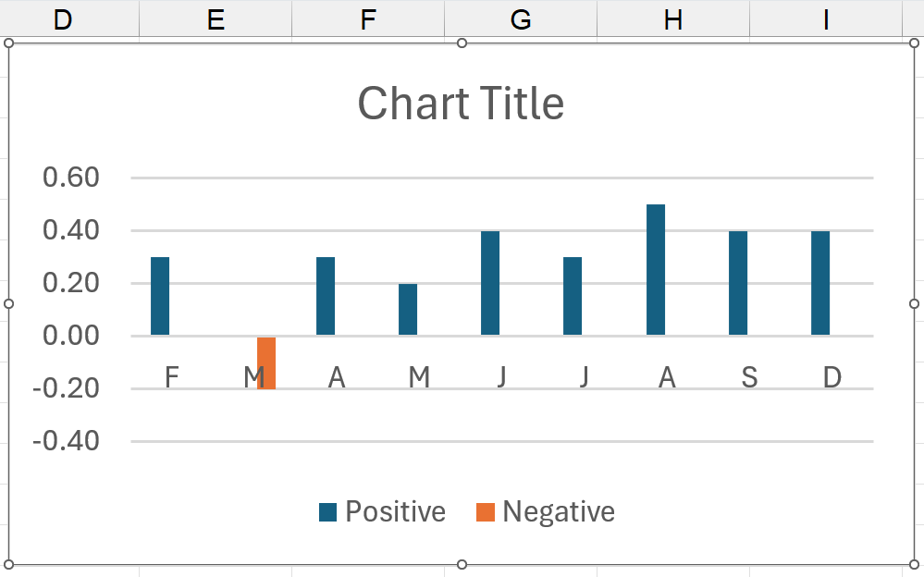The image size is (924, 577).
Task: Click the Negative legend label
Action: (x=560, y=511)
